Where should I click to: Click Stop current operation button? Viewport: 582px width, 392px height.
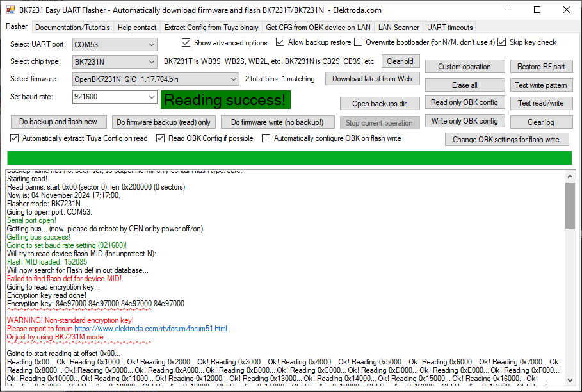[379, 122]
